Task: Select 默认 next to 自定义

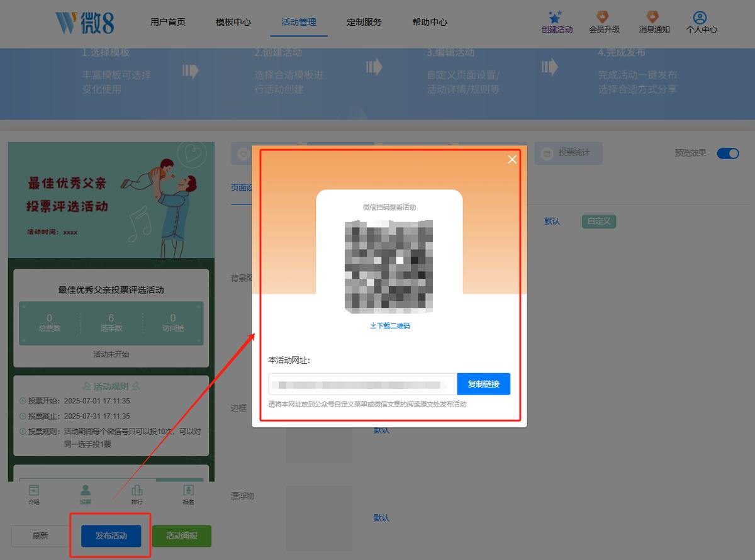Action: 552,221
